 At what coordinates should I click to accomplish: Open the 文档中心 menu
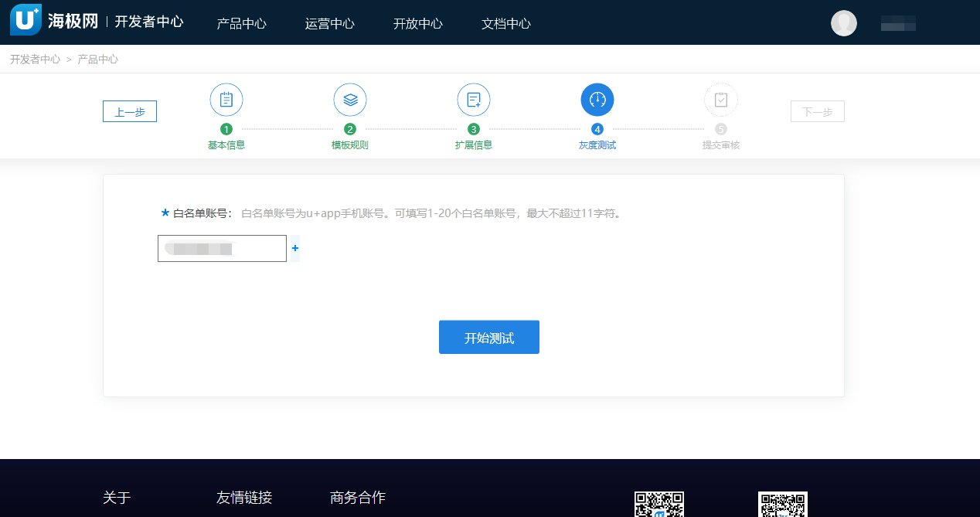(x=505, y=23)
